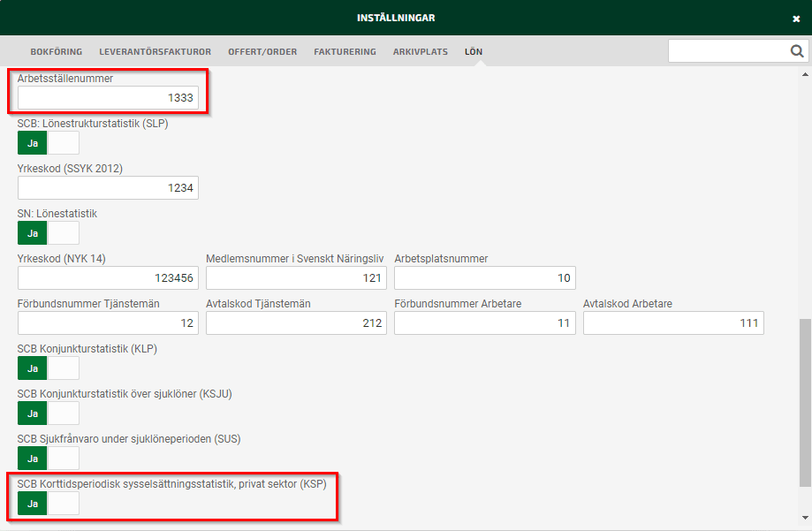Toggle Sjukfrånvaro under sjuklöneperioden (SUS)

[x=48, y=459]
